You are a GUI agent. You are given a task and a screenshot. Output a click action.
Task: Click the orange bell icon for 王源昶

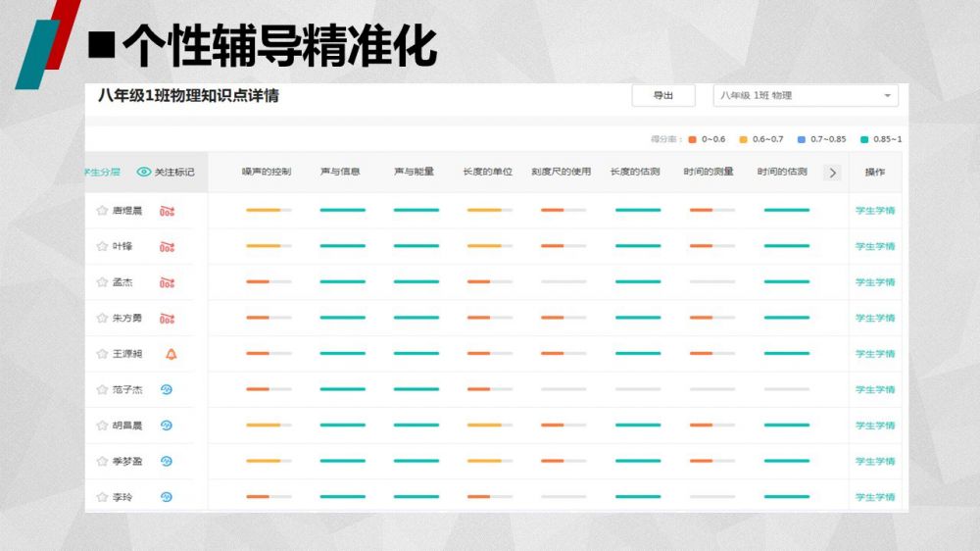(x=171, y=354)
